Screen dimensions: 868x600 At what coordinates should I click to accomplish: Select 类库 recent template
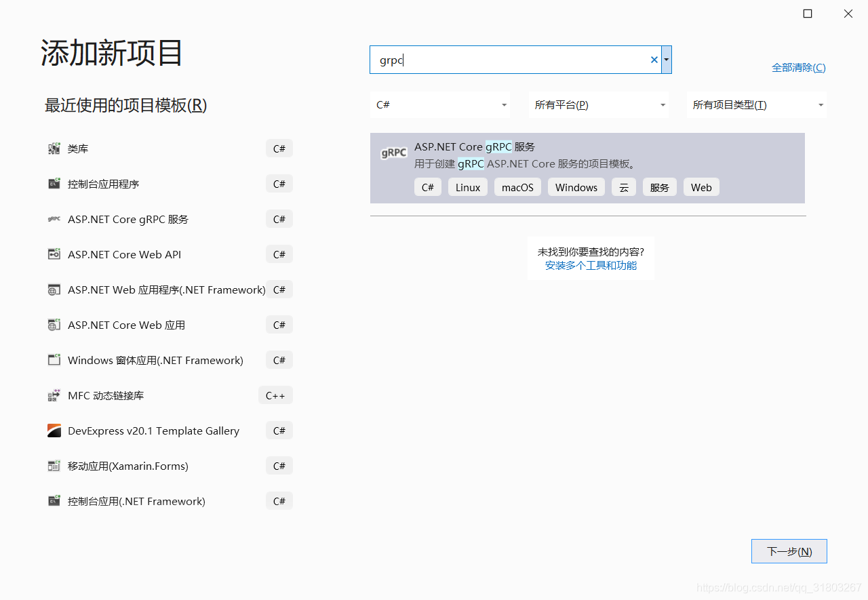tap(170, 148)
